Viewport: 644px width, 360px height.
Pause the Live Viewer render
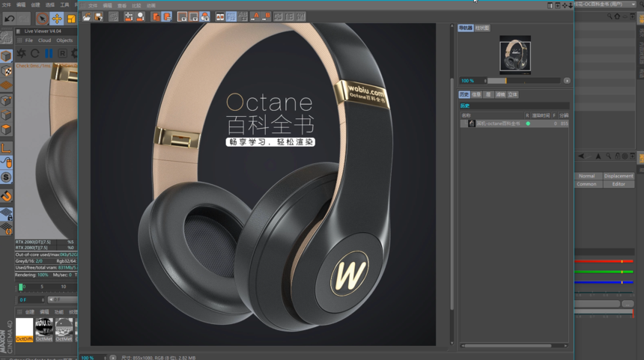49,53
